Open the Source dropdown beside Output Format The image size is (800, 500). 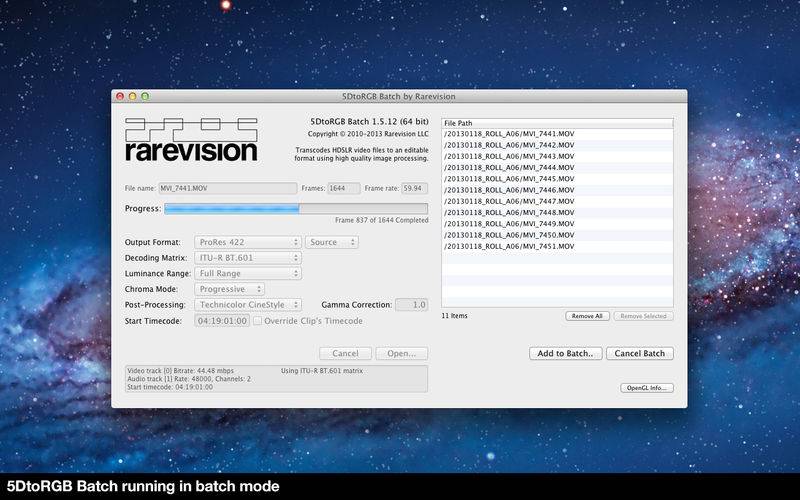pos(332,242)
